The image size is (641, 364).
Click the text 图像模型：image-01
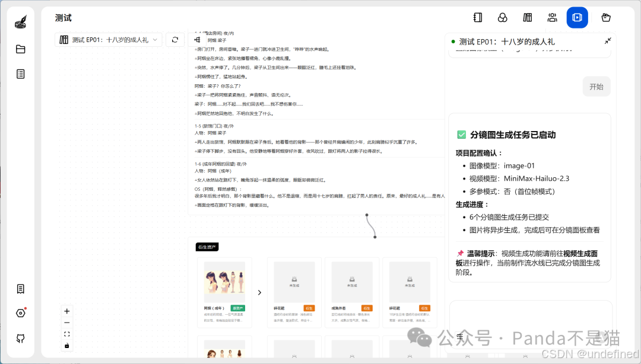click(x=502, y=165)
